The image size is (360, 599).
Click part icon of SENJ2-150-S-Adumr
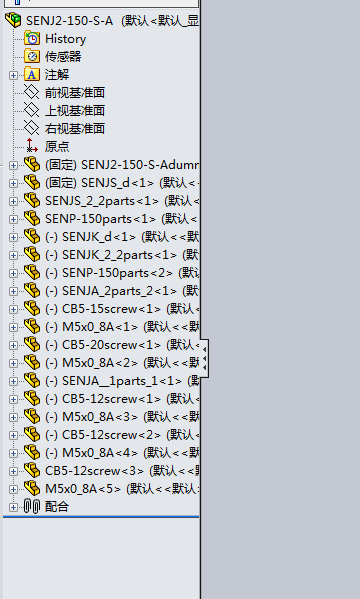click(32, 165)
